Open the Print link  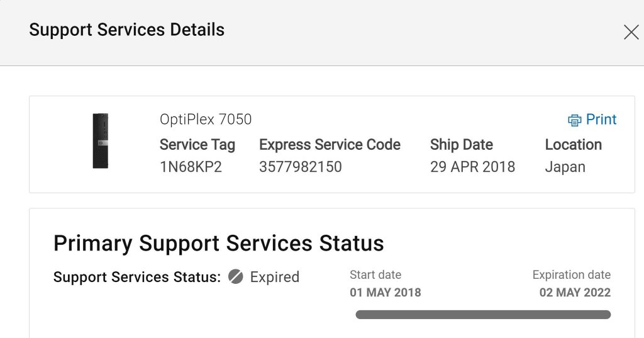point(601,119)
